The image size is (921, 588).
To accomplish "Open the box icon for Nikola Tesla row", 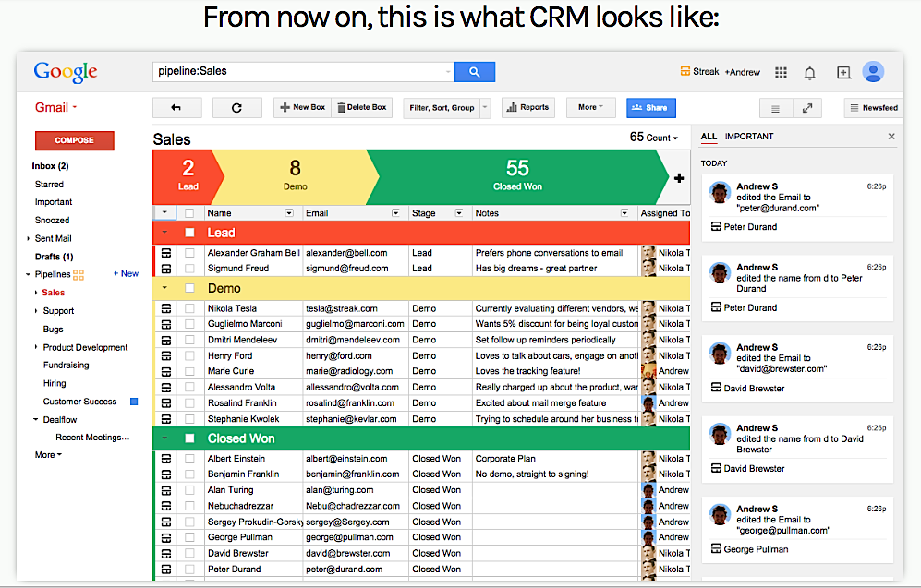I will point(166,308).
